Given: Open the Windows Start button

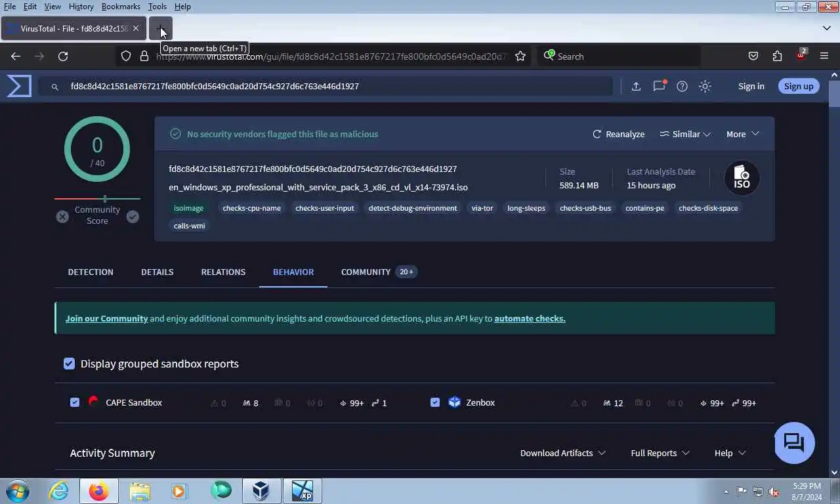Looking at the screenshot, I should point(17,491).
